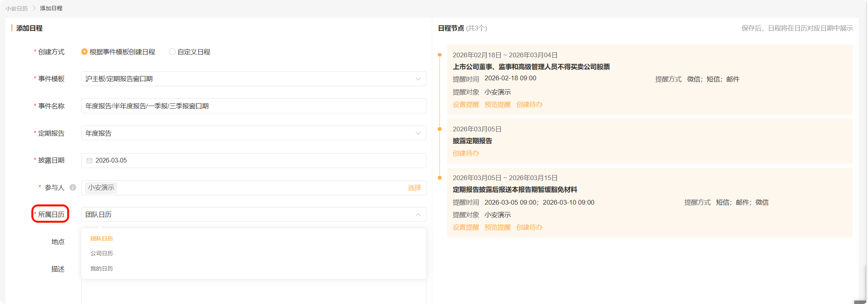This screenshot has height=304, width=868.
Task: Collapse the 所属日历 dropdown
Action: pos(418,215)
